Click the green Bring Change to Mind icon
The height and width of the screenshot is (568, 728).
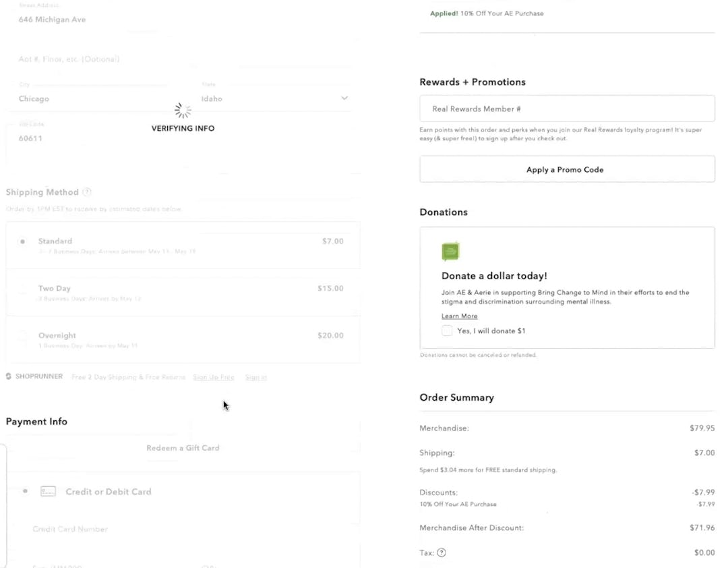[x=450, y=251]
